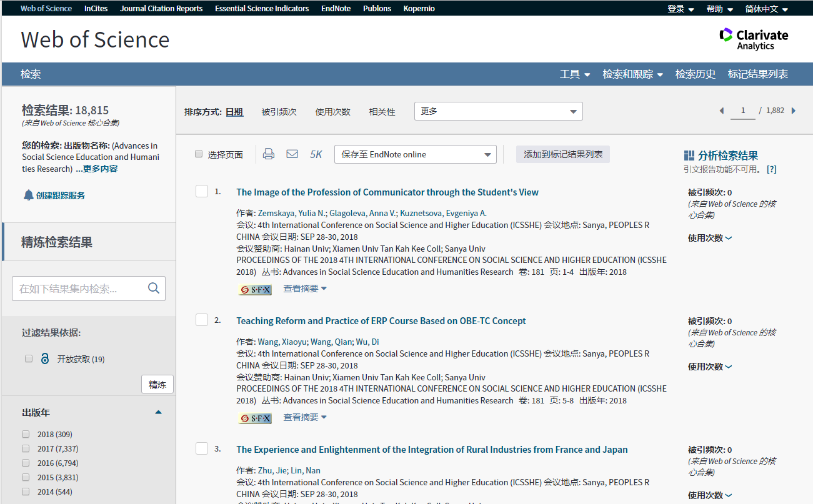Click the analyze results grid icon
The height and width of the screenshot is (504, 813).
point(689,156)
